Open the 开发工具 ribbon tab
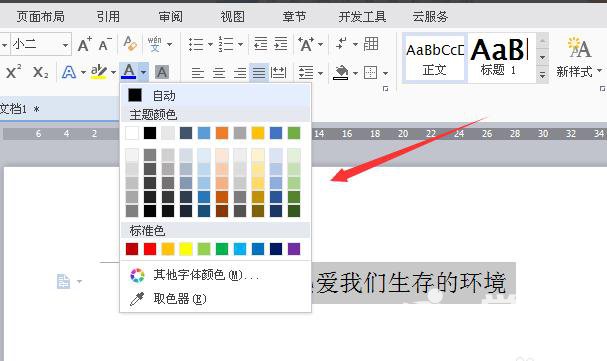Image resolution: width=607 pixels, height=361 pixels. (x=362, y=17)
